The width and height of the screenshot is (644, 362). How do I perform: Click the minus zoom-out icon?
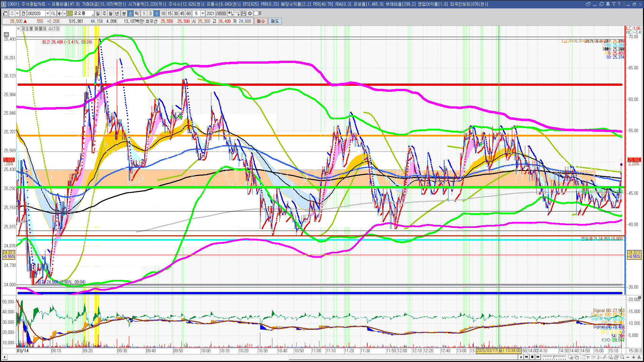[x=628, y=357]
